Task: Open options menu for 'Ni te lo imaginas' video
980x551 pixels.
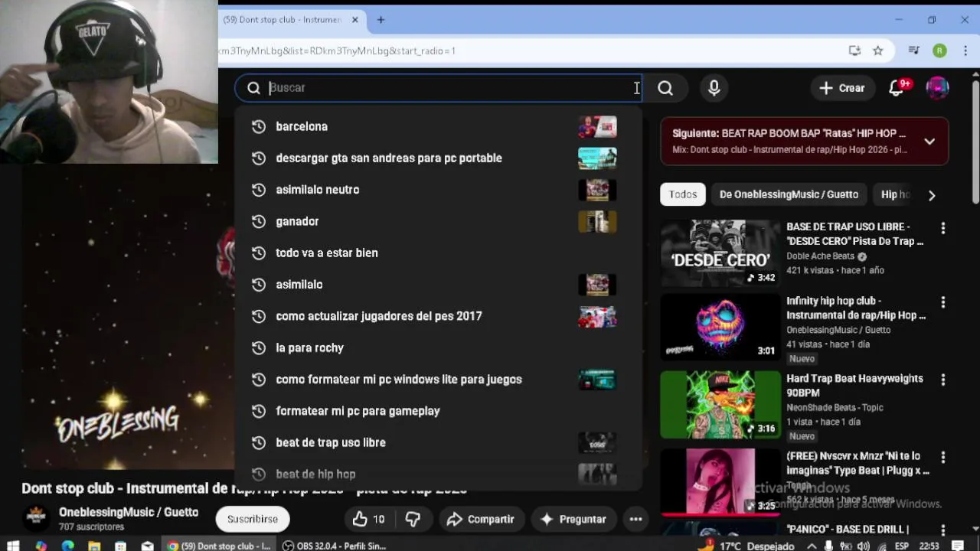Action: tap(942, 457)
